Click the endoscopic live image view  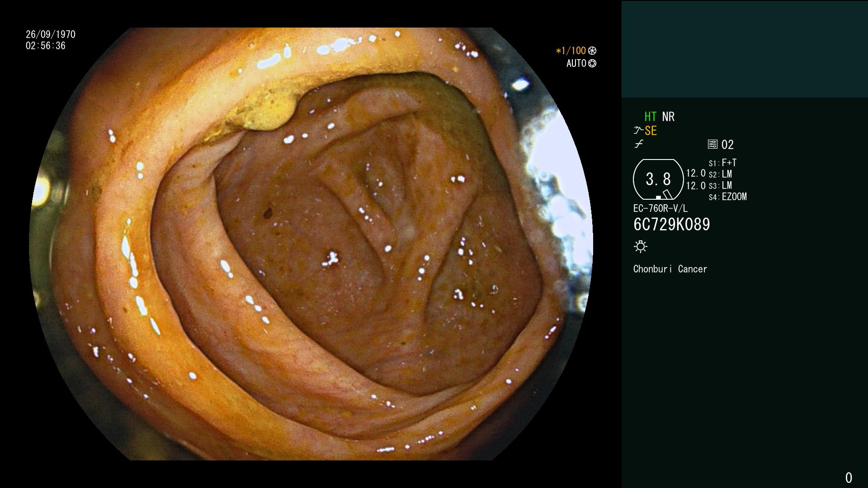311,244
